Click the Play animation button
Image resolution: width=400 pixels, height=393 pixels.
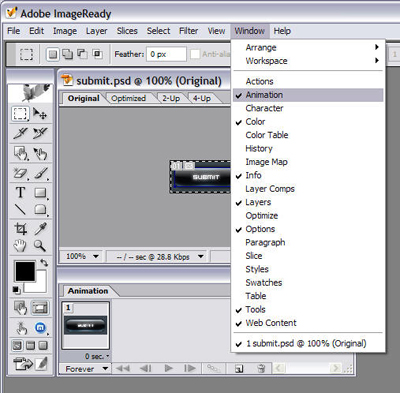pos(169,368)
